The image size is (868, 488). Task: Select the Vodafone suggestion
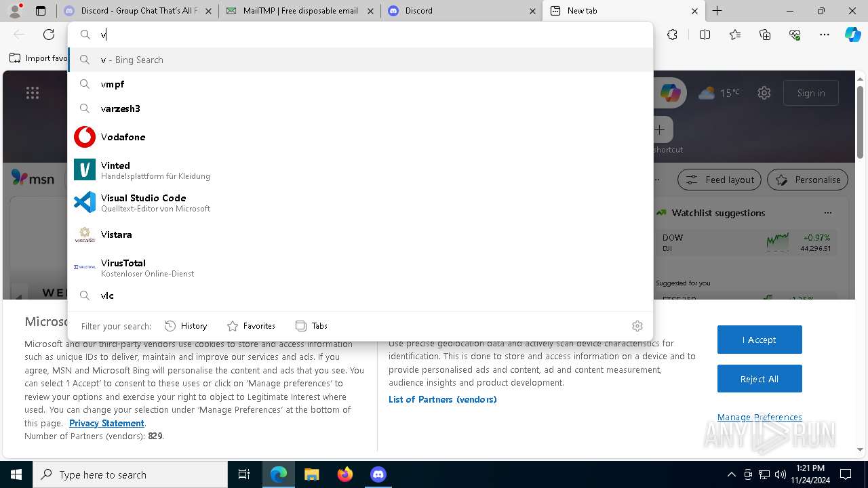point(360,137)
